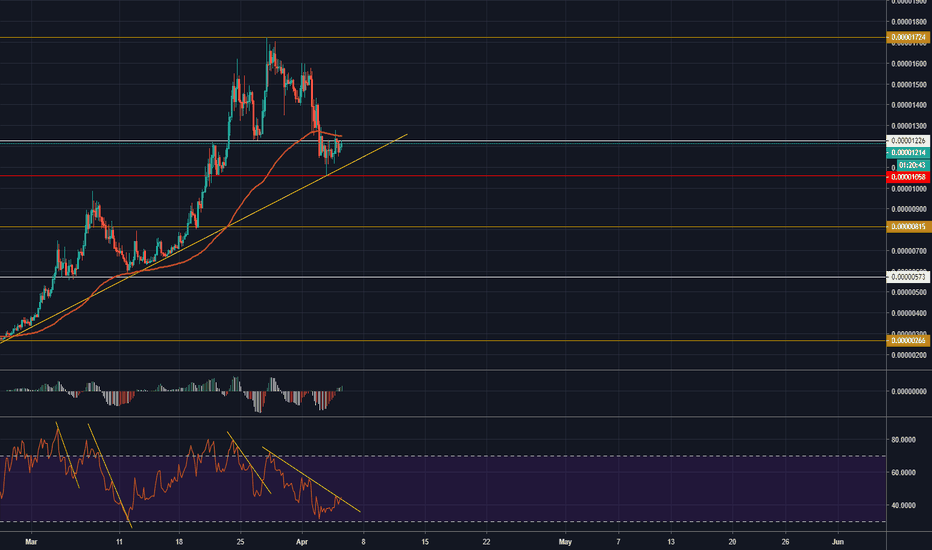Select the latest descending RSI trendline

coord(311,479)
